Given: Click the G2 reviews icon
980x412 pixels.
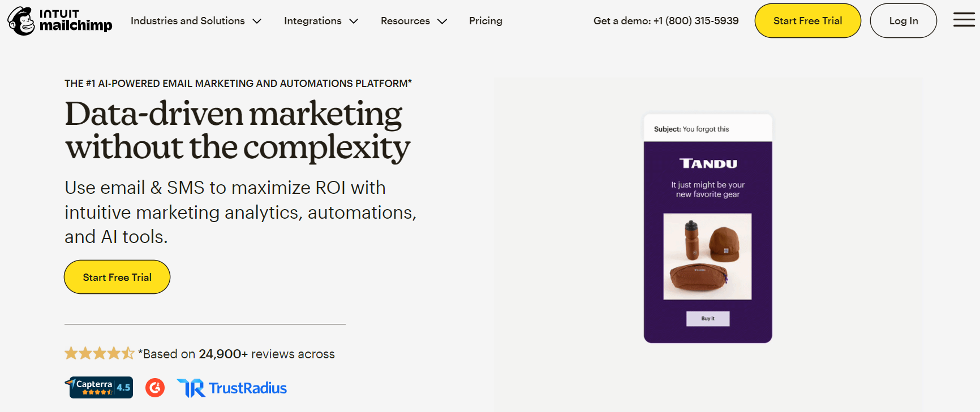Looking at the screenshot, I should pyautogui.click(x=154, y=388).
